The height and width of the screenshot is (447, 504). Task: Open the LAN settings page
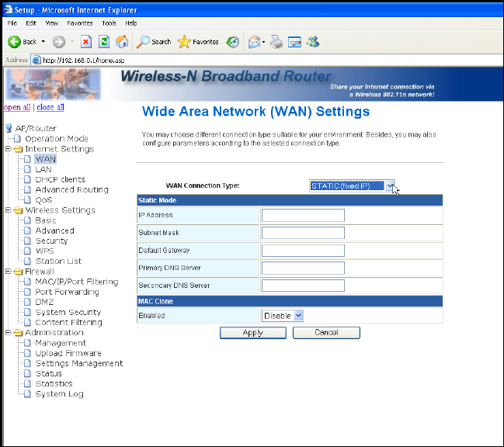43,169
